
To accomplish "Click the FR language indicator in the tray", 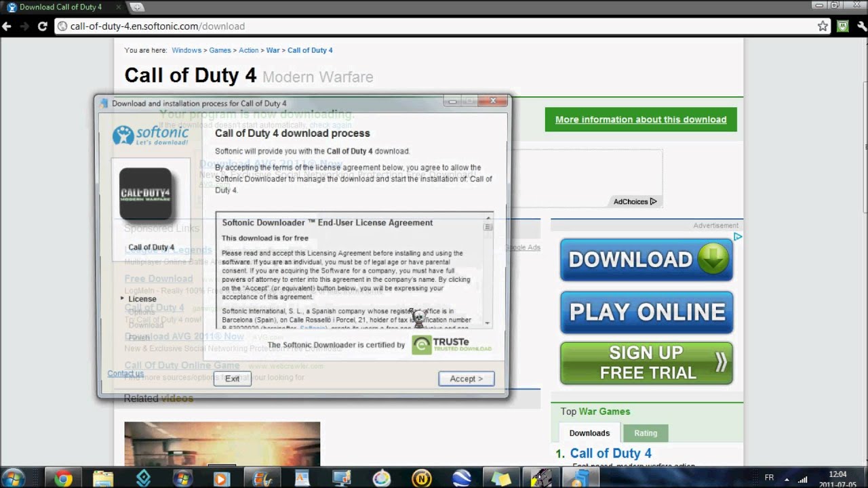I will click(x=769, y=478).
